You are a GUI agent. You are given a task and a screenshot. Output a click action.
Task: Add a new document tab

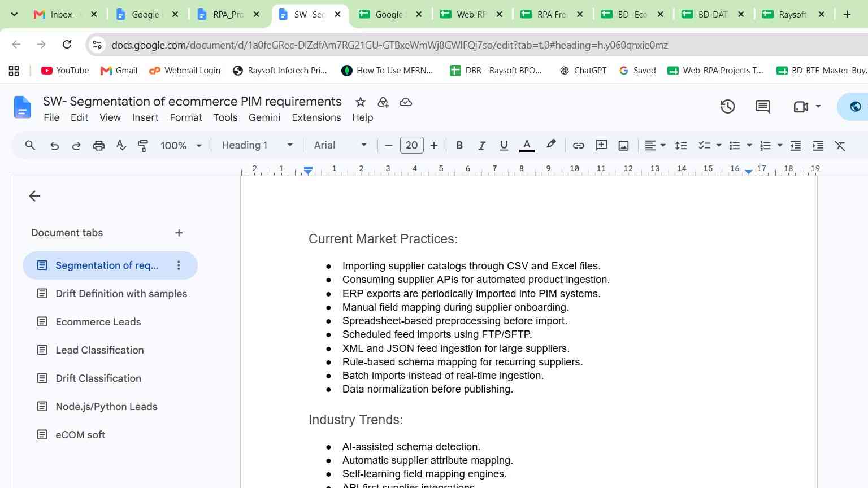tap(179, 233)
